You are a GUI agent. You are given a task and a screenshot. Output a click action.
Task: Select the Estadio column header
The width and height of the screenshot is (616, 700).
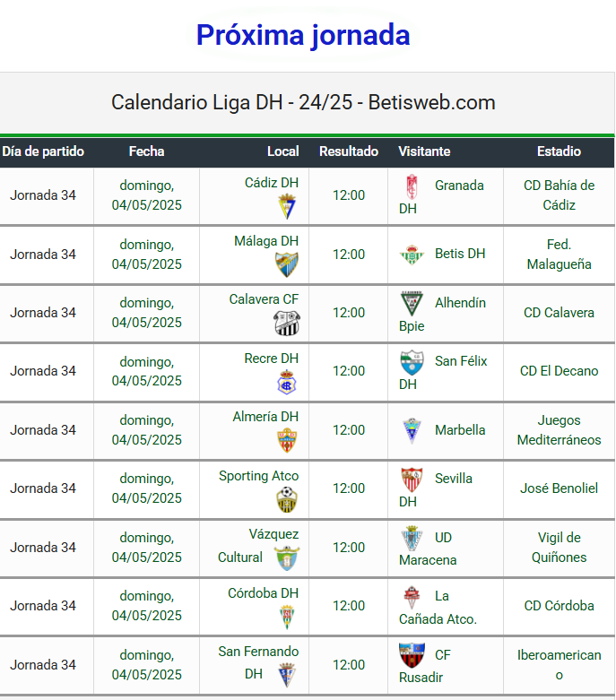[x=559, y=151]
